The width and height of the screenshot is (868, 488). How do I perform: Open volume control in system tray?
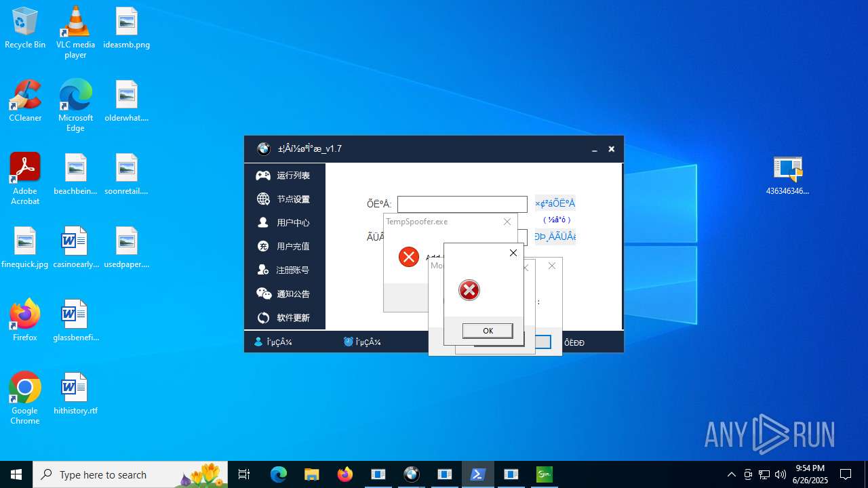click(781, 474)
